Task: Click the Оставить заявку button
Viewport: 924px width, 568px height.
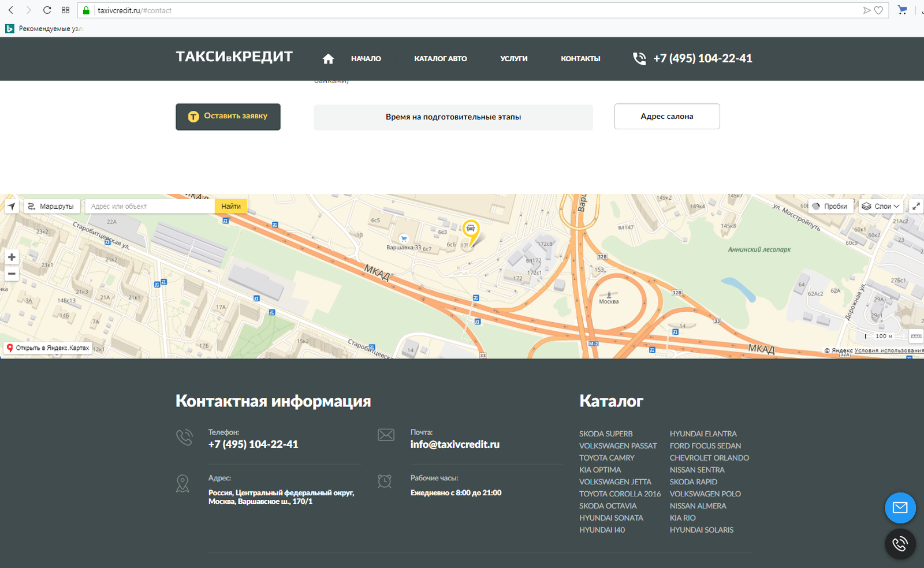Action: pyautogui.click(x=228, y=117)
